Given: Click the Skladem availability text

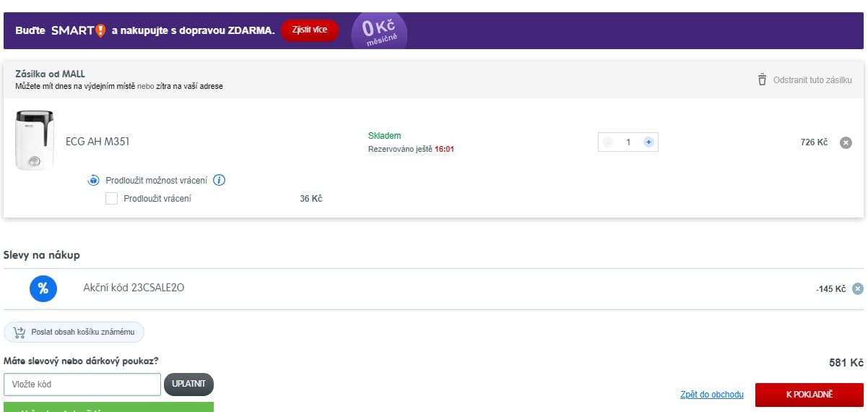Looking at the screenshot, I should [x=384, y=136].
